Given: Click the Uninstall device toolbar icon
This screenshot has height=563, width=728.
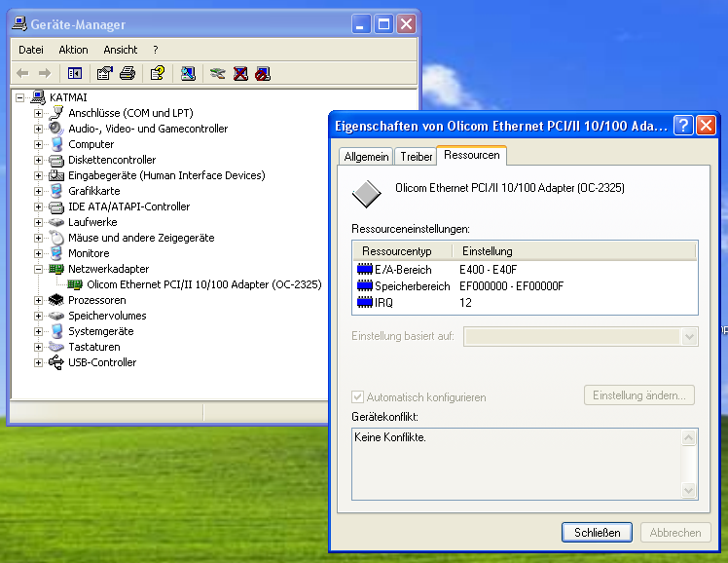Looking at the screenshot, I should [240, 73].
